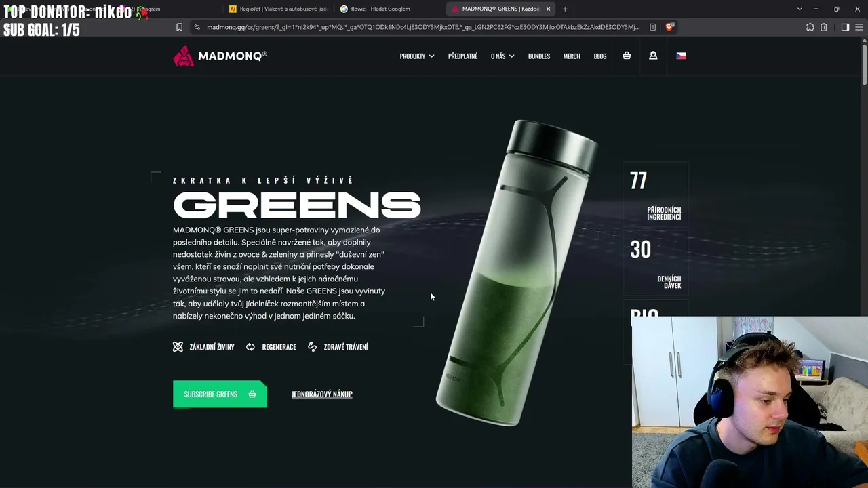Open the Bundles menu item
The image size is (868, 488).
539,56
